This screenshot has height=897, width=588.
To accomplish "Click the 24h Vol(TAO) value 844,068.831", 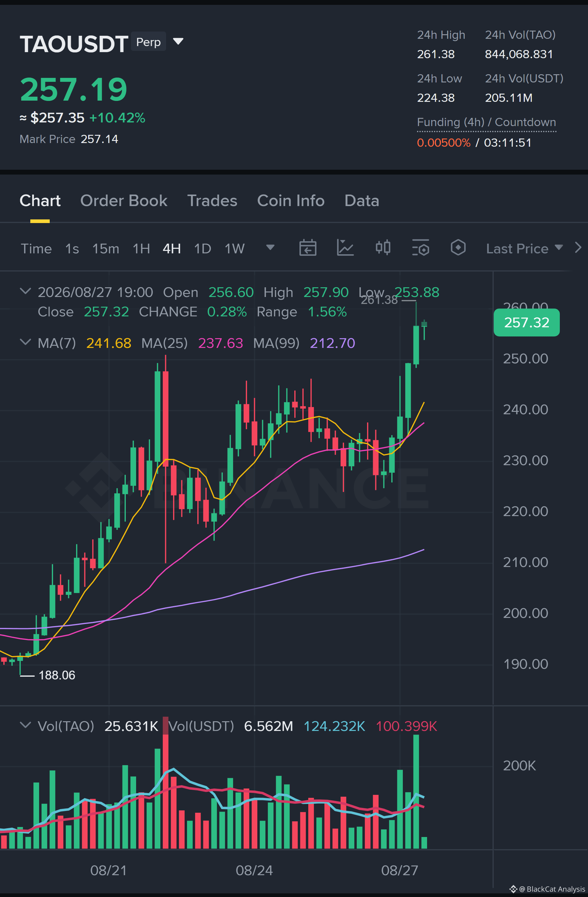I will pyautogui.click(x=519, y=54).
